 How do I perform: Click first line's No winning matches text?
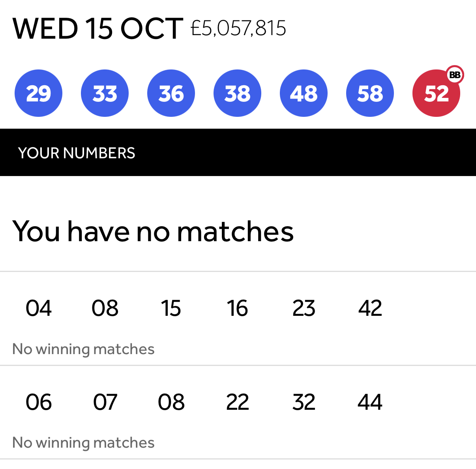tap(83, 349)
